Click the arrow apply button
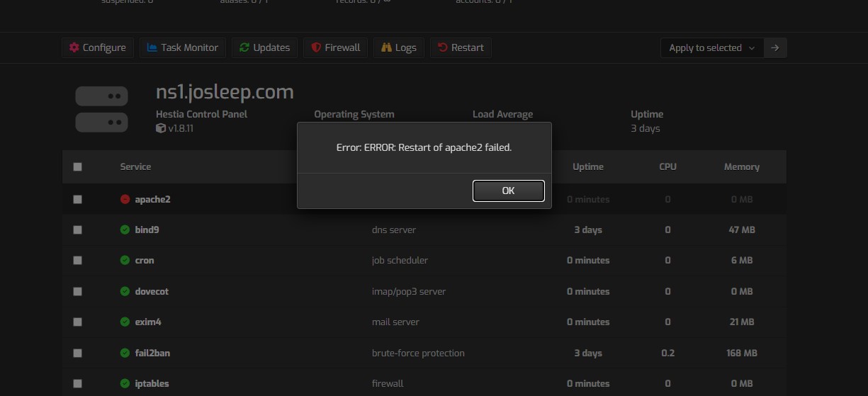The height and width of the screenshot is (396, 868). pyautogui.click(x=775, y=47)
